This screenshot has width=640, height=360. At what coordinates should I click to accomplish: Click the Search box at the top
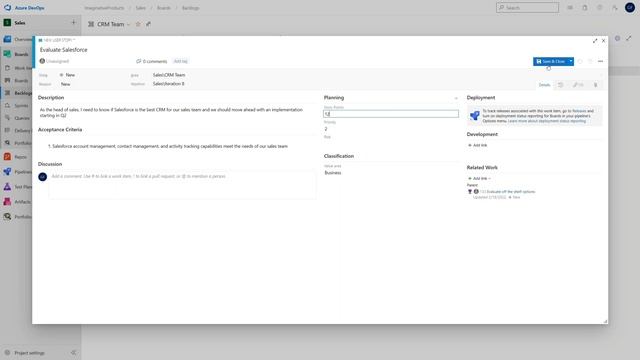(x=527, y=8)
